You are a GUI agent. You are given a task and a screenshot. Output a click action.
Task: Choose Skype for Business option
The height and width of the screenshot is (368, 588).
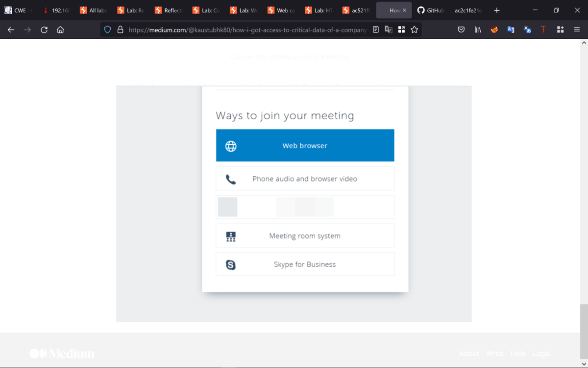(305, 264)
